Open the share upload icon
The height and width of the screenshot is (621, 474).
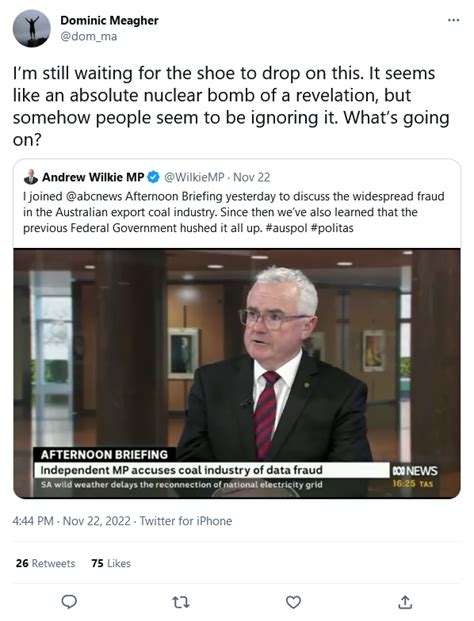pyautogui.click(x=405, y=602)
